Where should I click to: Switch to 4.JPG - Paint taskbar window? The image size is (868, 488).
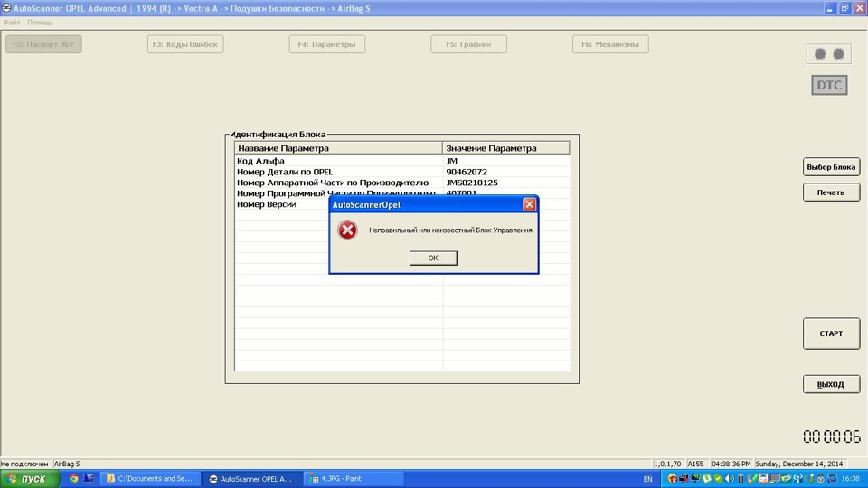coord(354,479)
